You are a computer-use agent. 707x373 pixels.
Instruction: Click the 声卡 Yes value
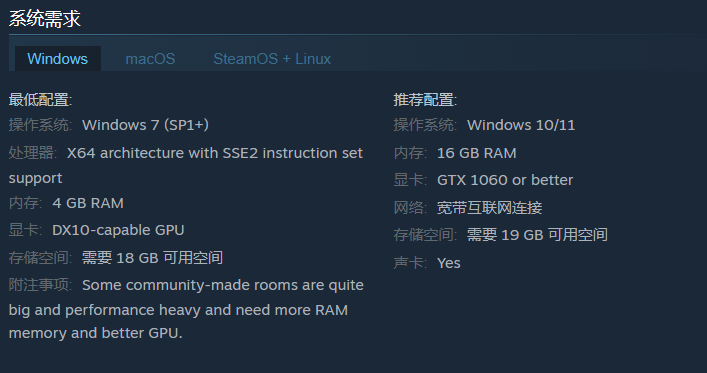pos(449,263)
